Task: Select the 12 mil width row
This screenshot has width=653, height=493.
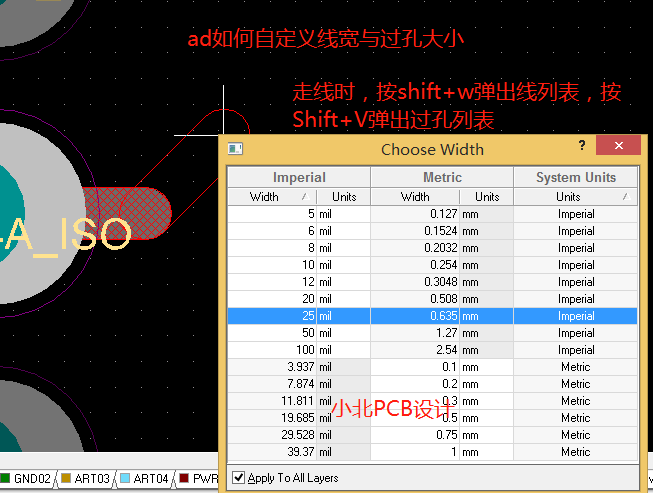Action: tap(432, 282)
